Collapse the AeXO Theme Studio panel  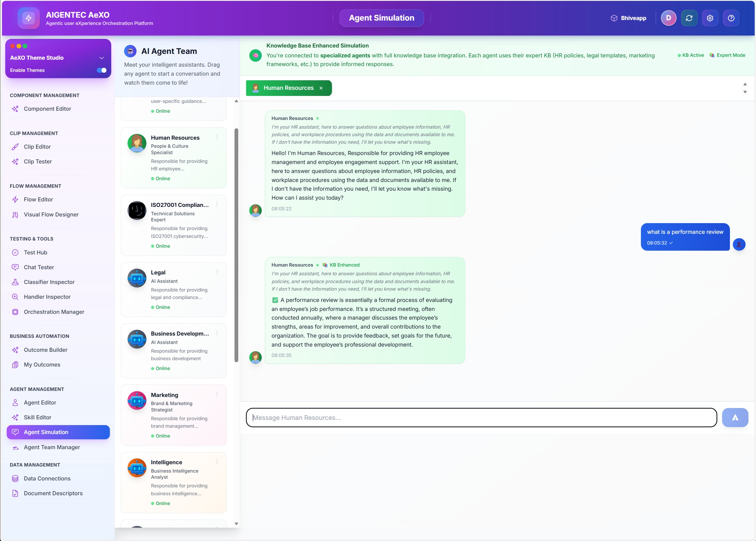pos(102,57)
